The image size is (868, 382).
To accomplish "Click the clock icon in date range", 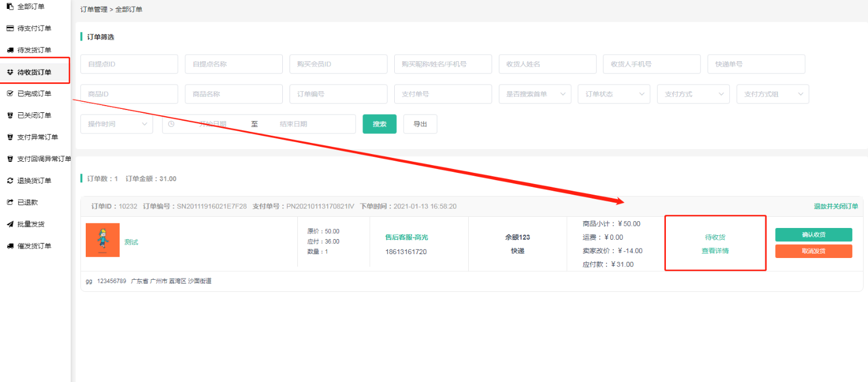I will [171, 124].
